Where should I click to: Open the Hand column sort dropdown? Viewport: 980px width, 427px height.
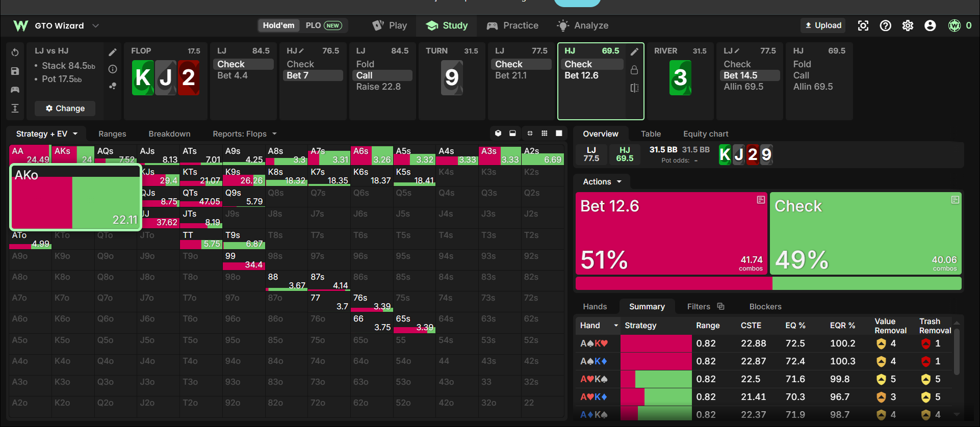[x=616, y=325]
